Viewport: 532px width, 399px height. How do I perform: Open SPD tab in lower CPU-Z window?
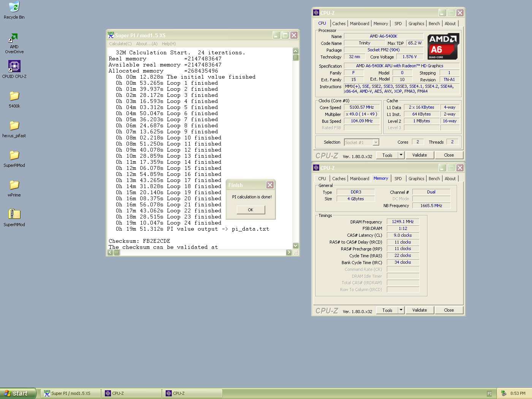click(398, 179)
